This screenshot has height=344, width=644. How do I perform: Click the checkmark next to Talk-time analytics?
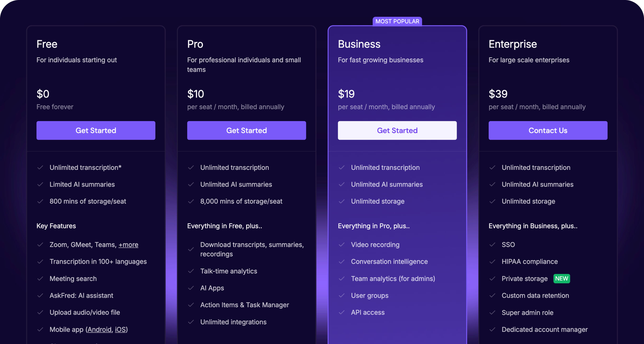click(192, 271)
